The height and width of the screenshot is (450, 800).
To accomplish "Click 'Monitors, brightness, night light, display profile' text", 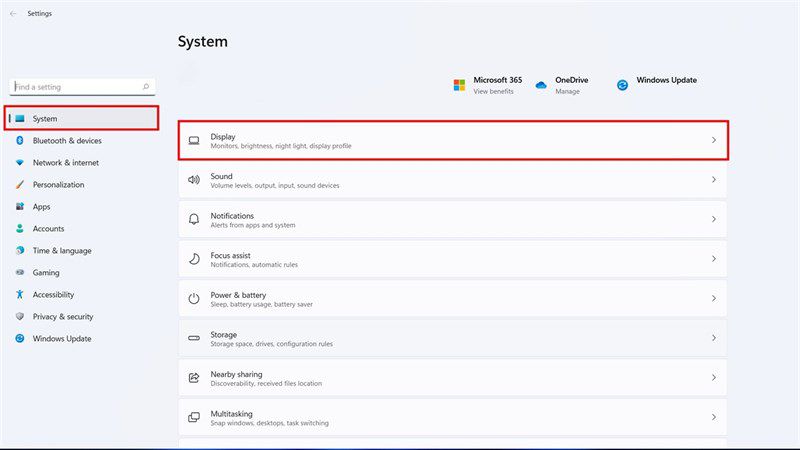I will 281,146.
